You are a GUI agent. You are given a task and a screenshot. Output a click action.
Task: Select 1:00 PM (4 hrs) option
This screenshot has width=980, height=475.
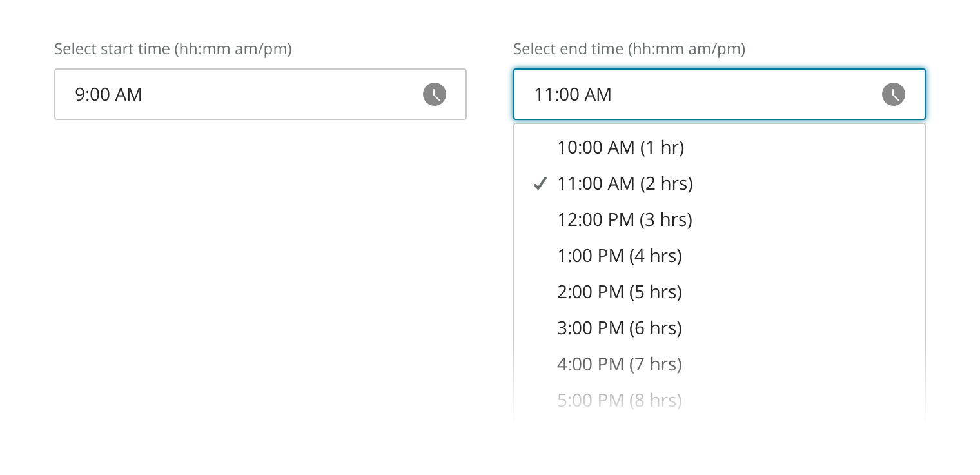point(619,256)
